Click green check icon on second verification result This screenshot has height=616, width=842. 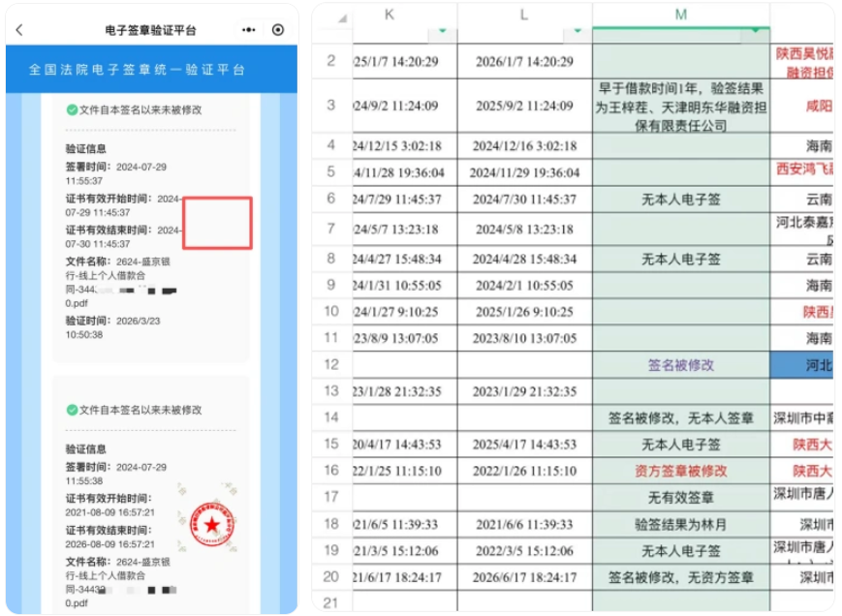tap(72, 410)
